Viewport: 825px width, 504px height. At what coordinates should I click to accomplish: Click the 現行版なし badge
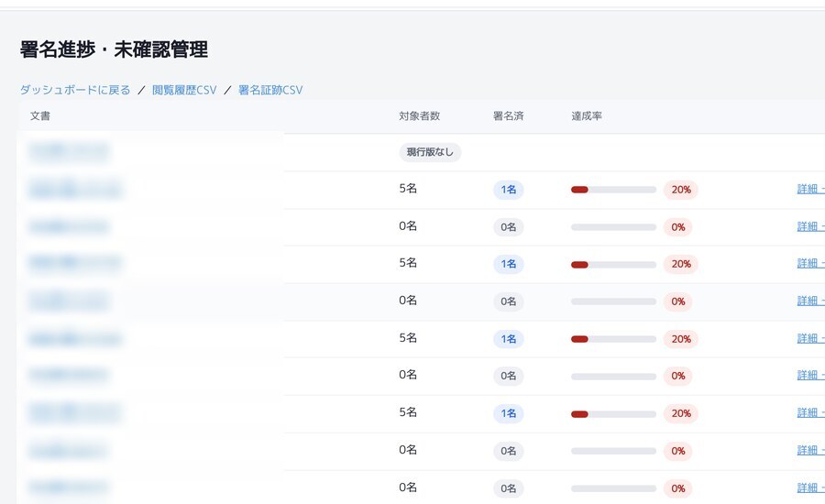[430, 152]
